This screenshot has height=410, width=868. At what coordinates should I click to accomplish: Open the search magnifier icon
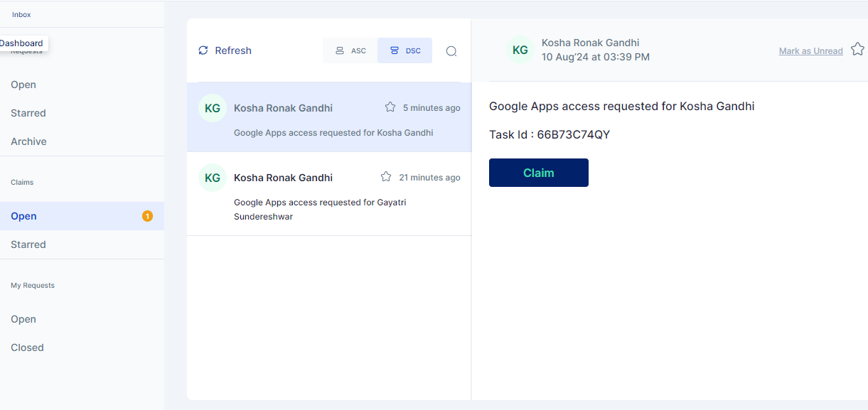451,51
